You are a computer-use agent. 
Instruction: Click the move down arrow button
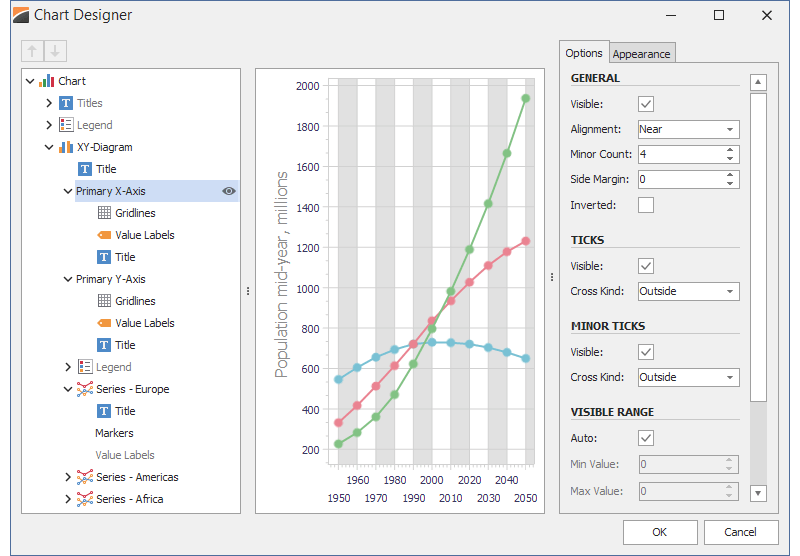pos(55,52)
